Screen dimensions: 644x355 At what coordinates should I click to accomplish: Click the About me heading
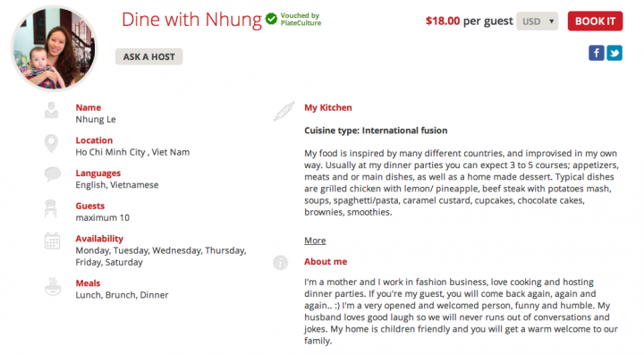326,261
